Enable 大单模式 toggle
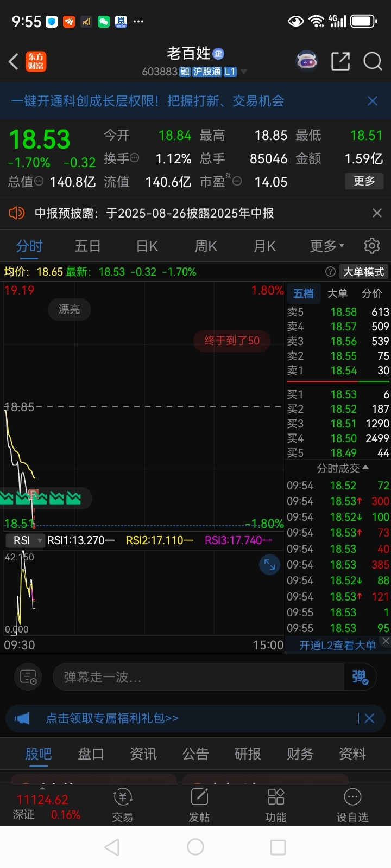 coord(363,272)
